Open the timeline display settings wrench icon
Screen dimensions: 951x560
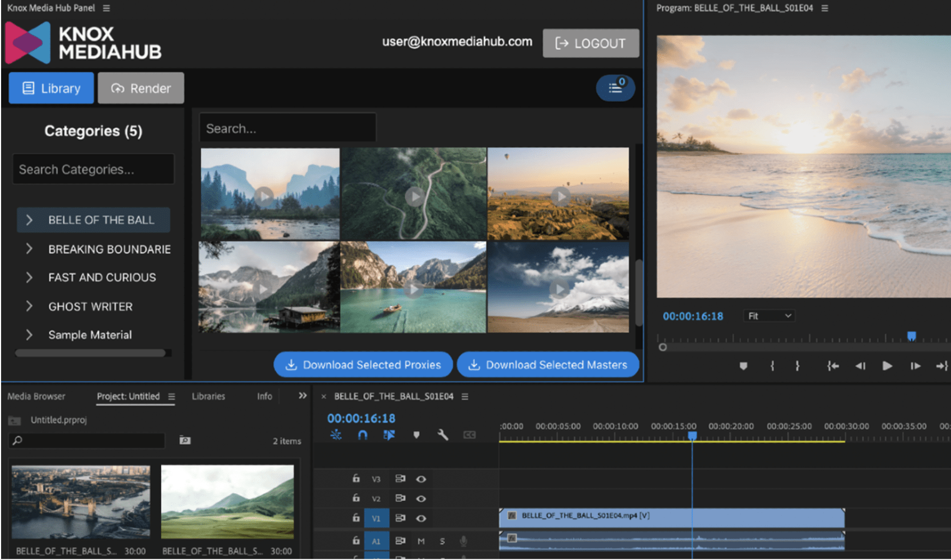[x=443, y=435]
